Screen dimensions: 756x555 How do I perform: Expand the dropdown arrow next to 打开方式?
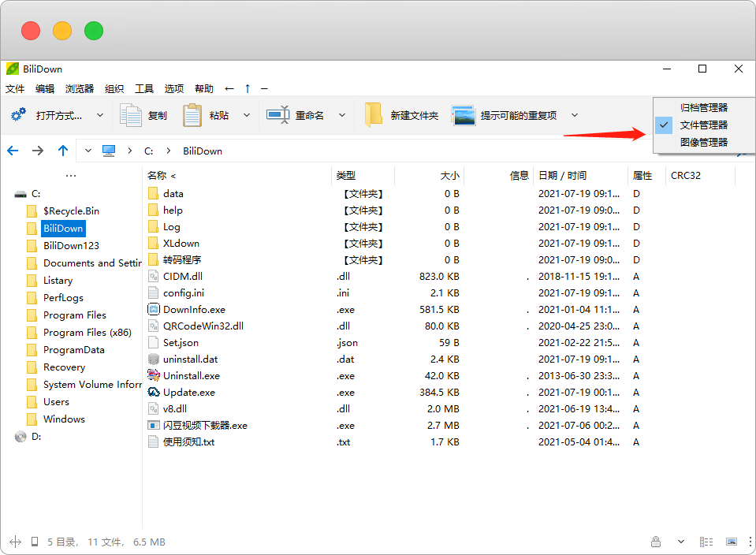tap(100, 115)
